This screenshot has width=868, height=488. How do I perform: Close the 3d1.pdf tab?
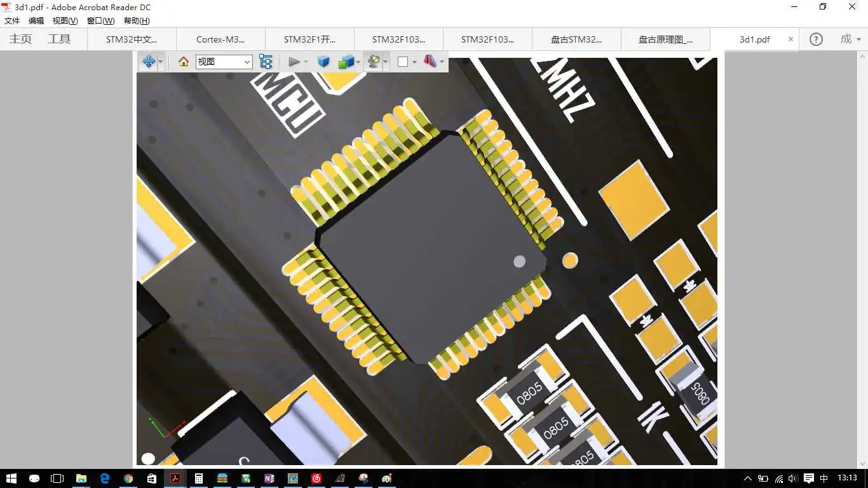790,39
